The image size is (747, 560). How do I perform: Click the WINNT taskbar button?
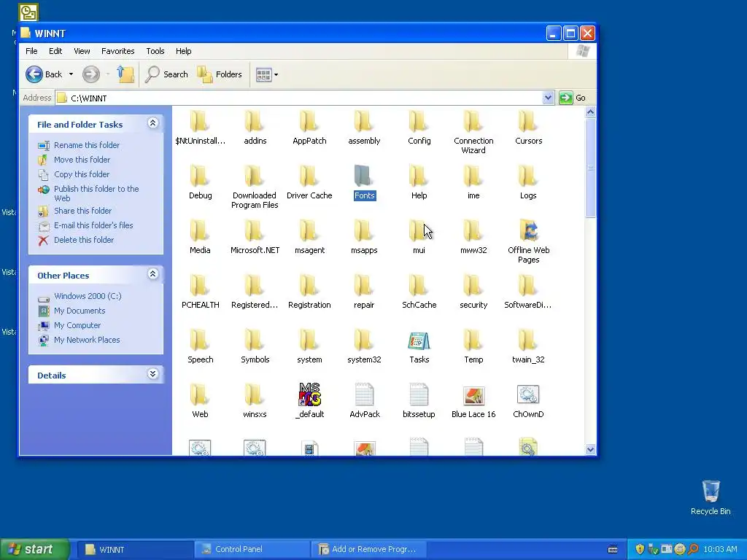coord(135,549)
